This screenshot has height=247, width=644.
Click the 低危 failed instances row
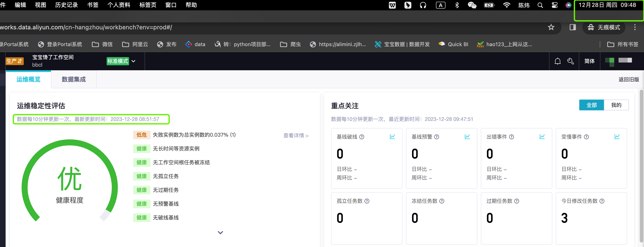(185, 135)
